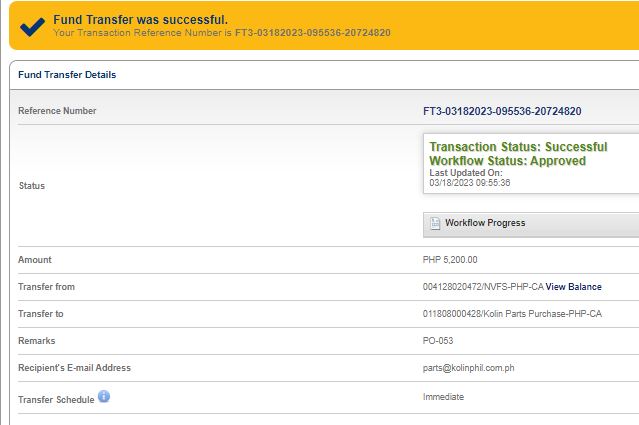The image size is (639, 425).
Task: Click the Transfer Schedule info icon
Action: pyautogui.click(x=104, y=397)
